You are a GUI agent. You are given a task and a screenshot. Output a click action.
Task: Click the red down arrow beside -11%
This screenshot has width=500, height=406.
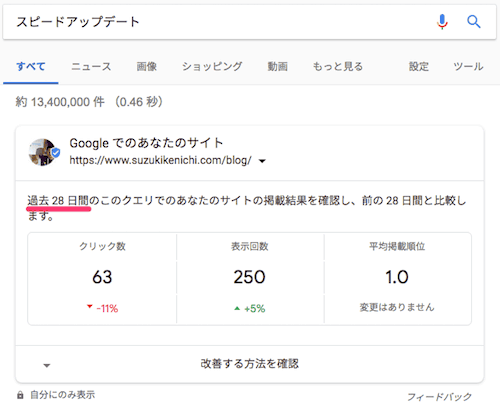pos(89,306)
